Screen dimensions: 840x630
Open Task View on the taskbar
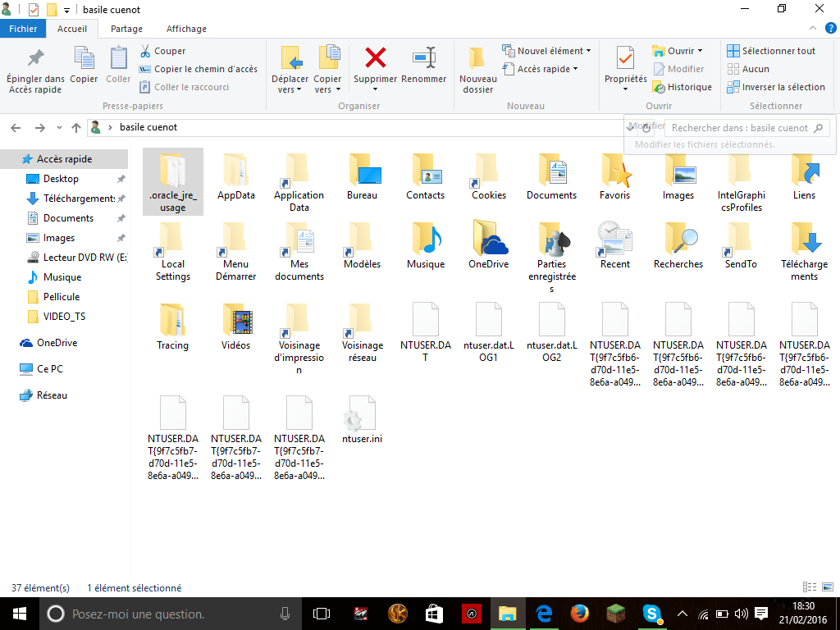[x=322, y=614]
